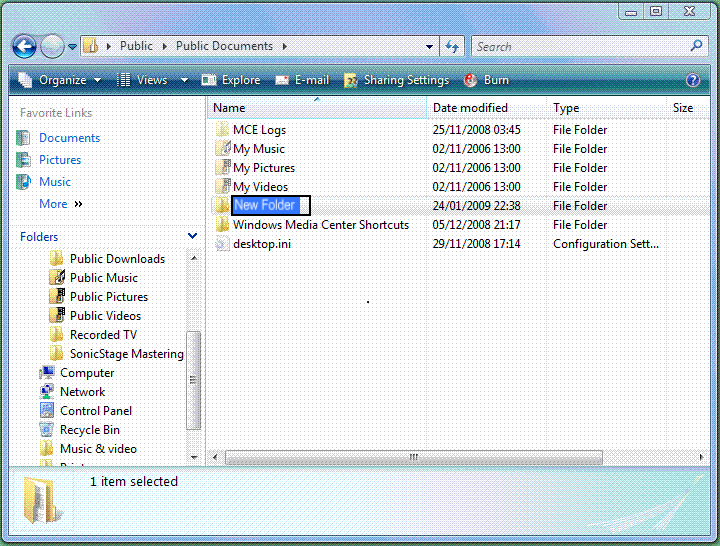Select the My Pictures folder icon
This screenshot has width=720, height=546.
point(223,168)
